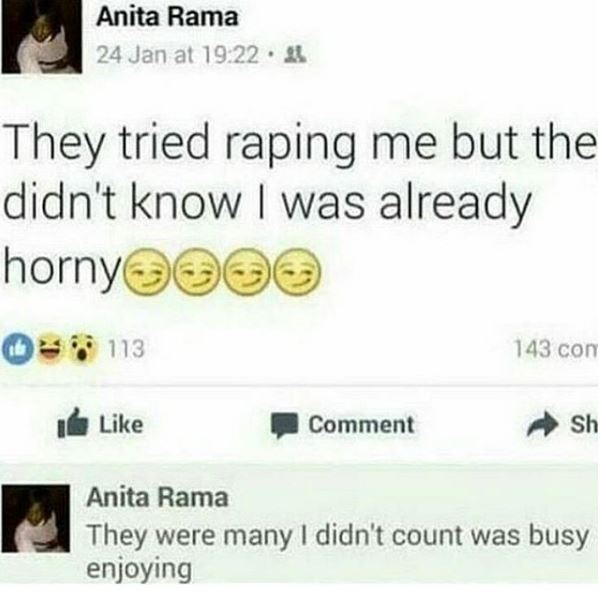Screen dimensions: 606x598
Task: Click the blue like reaction icon
Action: [17, 349]
